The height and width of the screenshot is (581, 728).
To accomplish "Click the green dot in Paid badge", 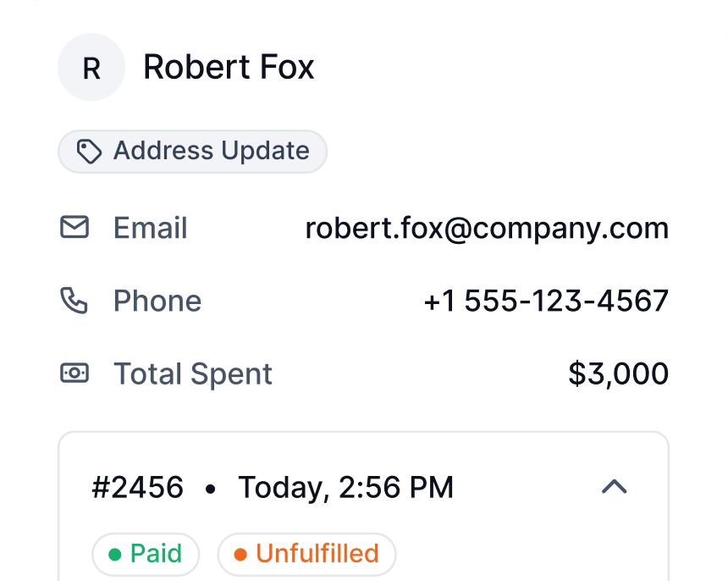I will point(114,554).
